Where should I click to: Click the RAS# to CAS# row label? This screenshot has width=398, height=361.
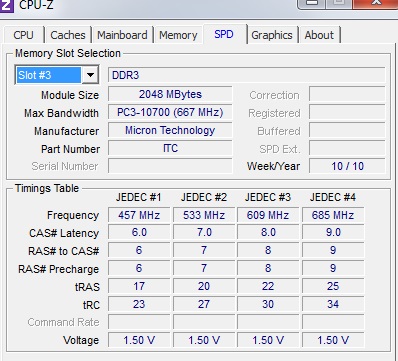click(64, 251)
